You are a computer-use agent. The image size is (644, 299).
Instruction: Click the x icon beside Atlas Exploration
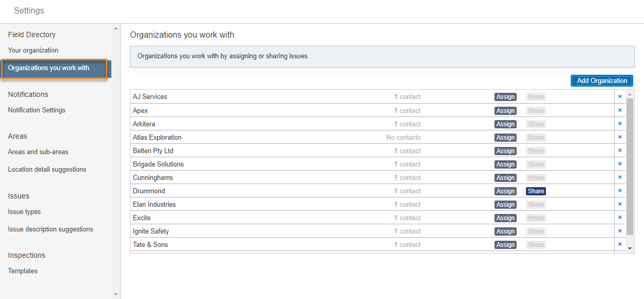point(620,137)
